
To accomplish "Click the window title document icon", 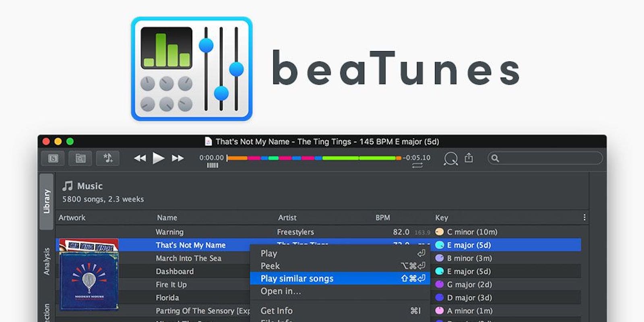I will pyautogui.click(x=208, y=141).
